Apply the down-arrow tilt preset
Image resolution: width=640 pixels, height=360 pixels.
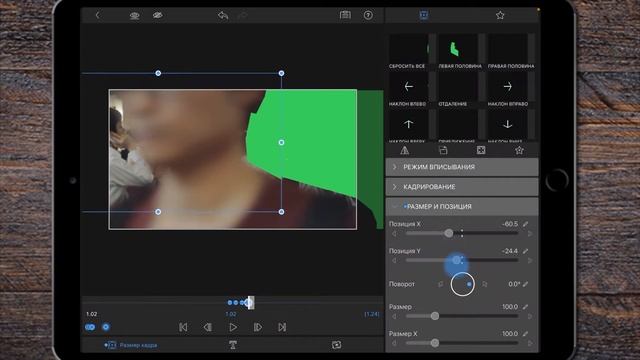point(508,126)
